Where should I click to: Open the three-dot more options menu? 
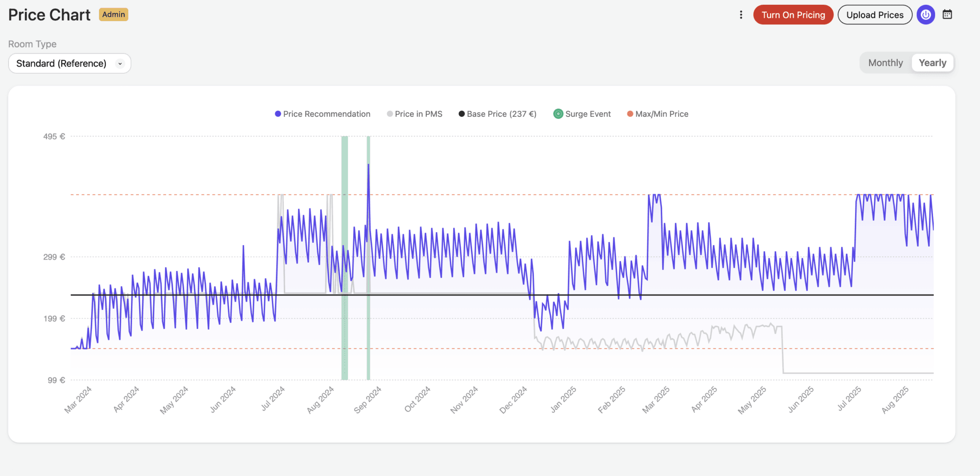tap(741, 15)
